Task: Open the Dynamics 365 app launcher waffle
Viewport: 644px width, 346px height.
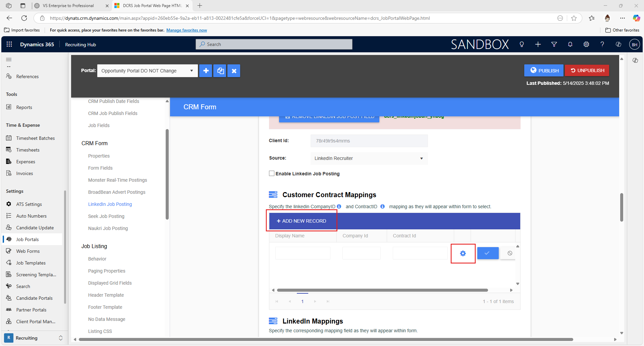Action: coord(9,44)
